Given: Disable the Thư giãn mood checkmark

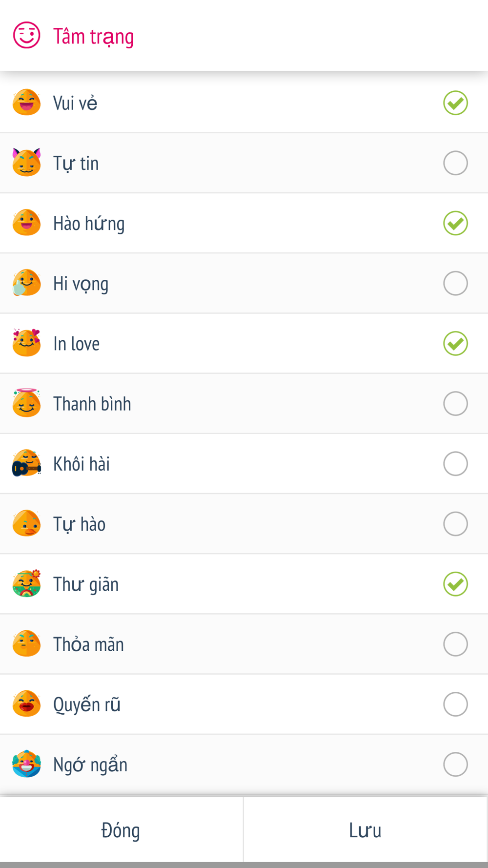Looking at the screenshot, I should [455, 584].
